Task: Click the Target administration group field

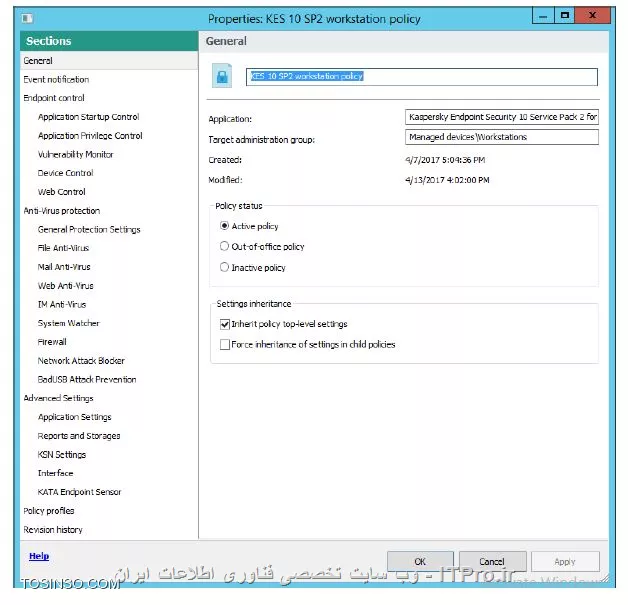Action: point(502,137)
